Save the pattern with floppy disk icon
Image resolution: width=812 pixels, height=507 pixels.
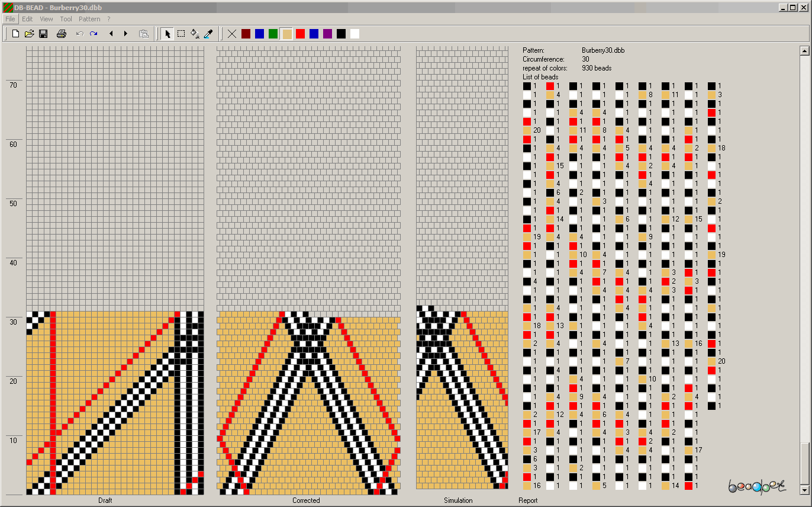click(43, 34)
